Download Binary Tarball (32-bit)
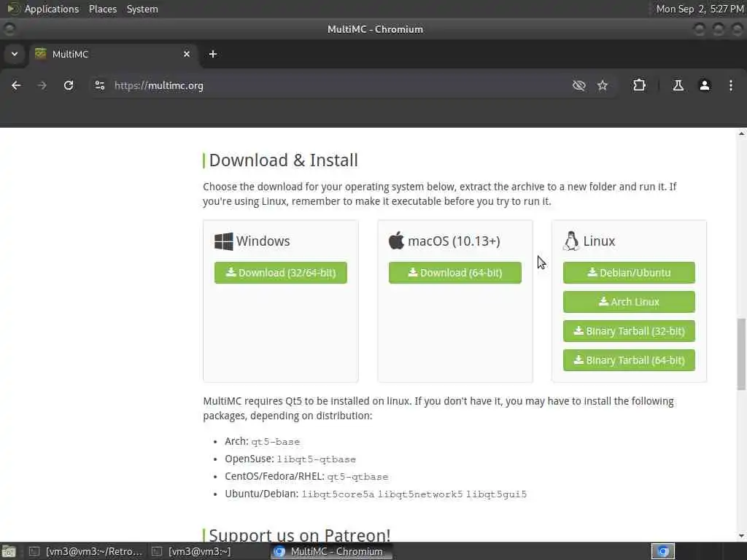Screen dimensions: 747x560 [629, 331]
